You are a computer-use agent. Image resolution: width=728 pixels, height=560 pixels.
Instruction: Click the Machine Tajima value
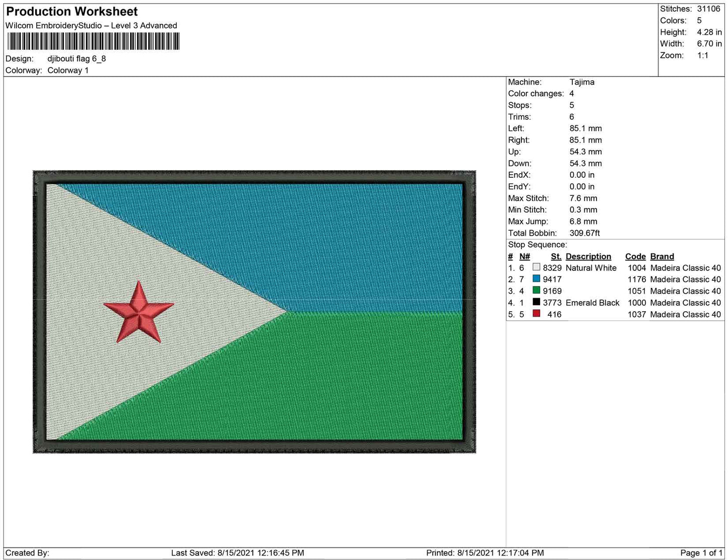point(582,82)
